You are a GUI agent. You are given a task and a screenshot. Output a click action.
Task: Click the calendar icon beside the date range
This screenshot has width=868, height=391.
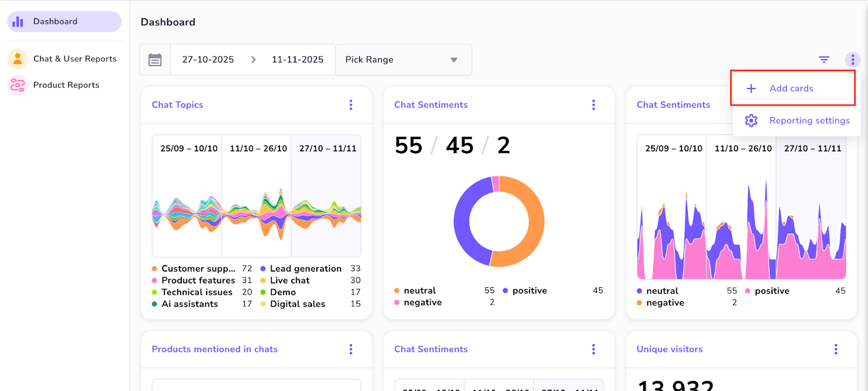(155, 60)
